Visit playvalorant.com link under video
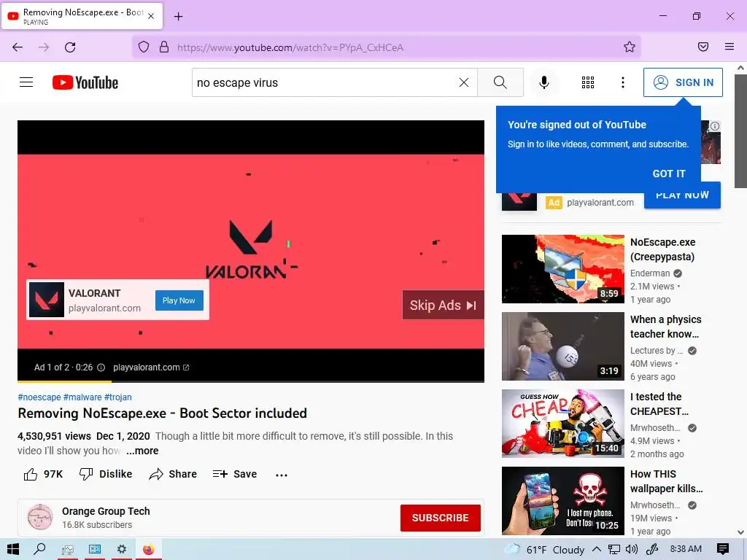The image size is (747, 560). (151, 367)
